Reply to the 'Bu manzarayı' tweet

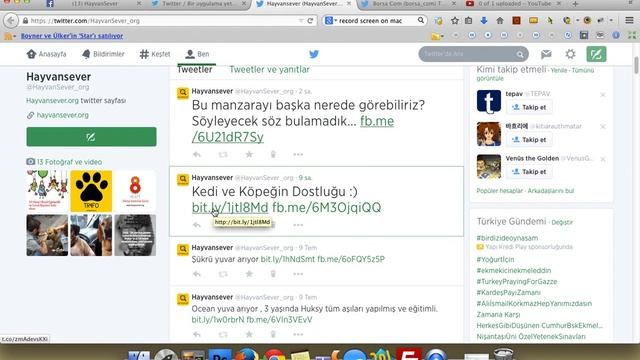point(197,154)
